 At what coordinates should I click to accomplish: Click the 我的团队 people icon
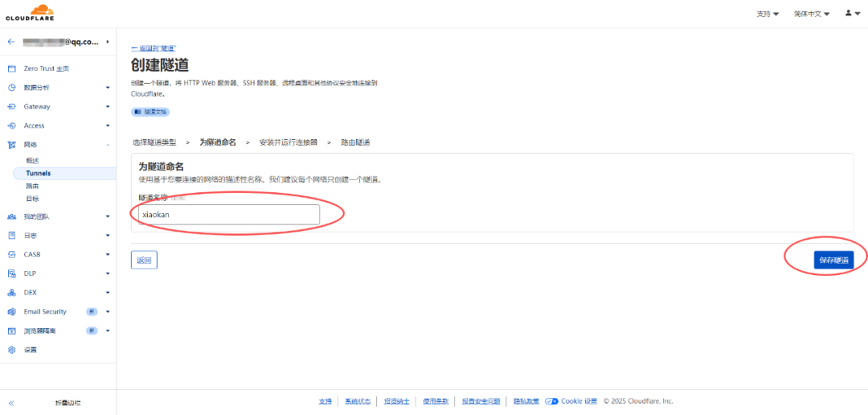click(11, 216)
